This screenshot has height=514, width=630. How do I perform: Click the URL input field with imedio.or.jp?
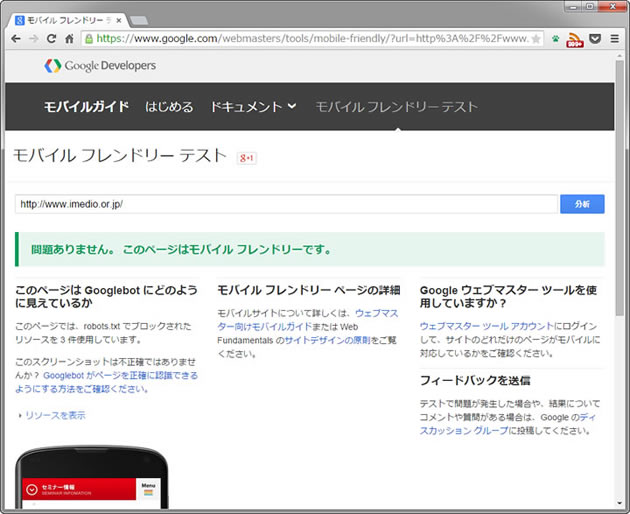286,204
